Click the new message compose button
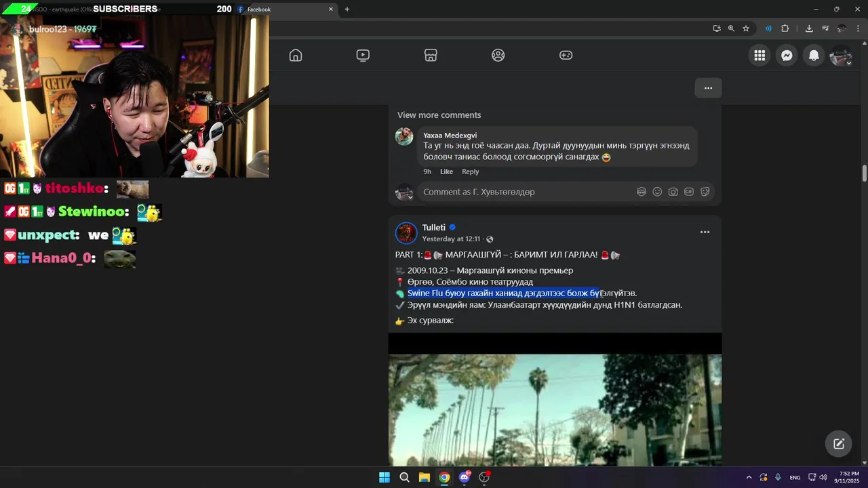 [839, 443]
